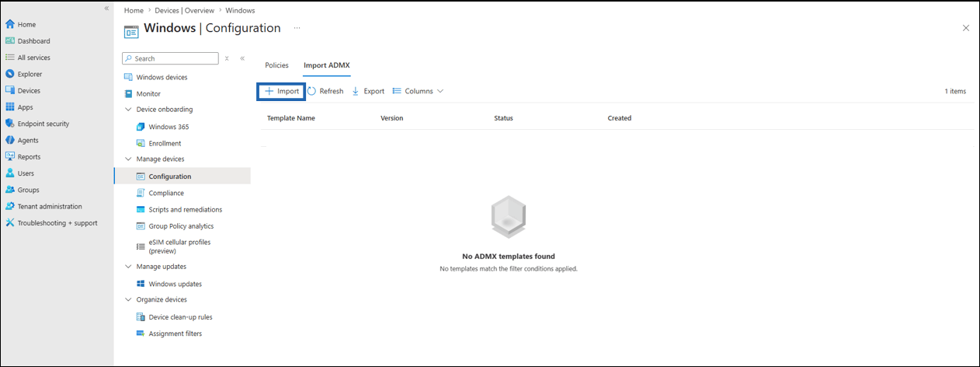Click the Windows devices icon in submenu

[x=128, y=77]
